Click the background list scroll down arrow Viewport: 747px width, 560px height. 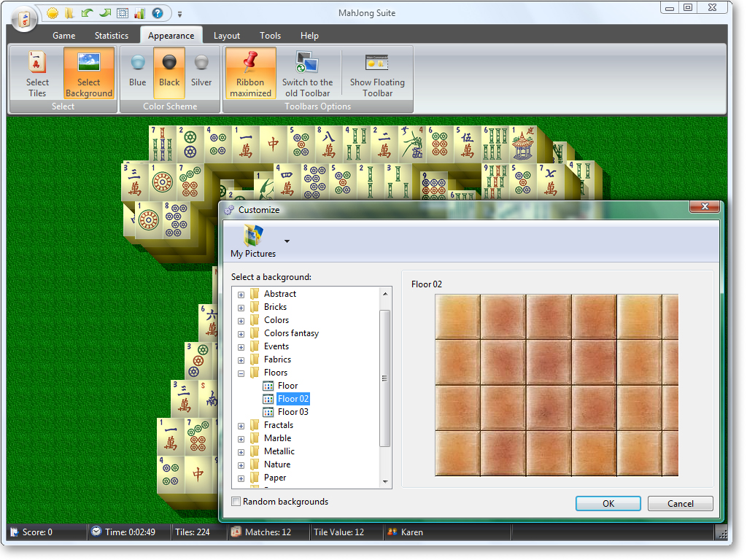click(385, 482)
